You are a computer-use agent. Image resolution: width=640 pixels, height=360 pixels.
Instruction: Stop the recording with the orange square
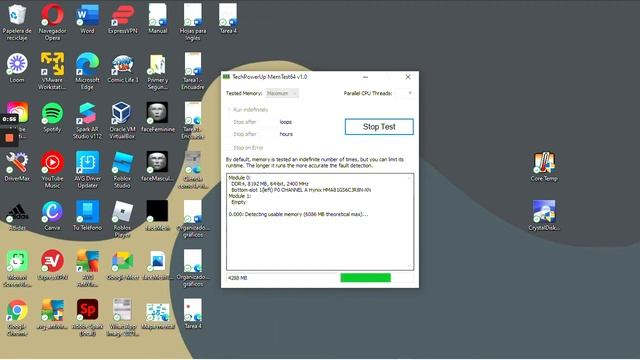tap(9, 138)
